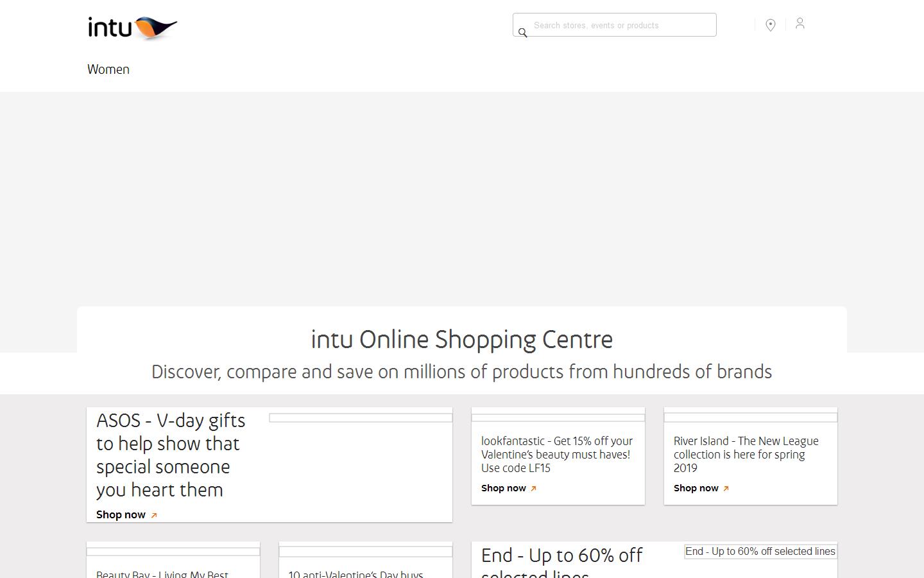Open the user account profile icon

pos(800,24)
